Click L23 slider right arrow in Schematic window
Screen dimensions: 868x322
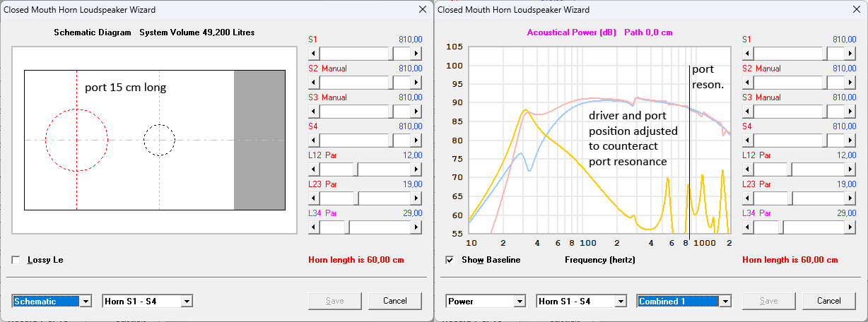pyautogui.click(x=416, y=198)
